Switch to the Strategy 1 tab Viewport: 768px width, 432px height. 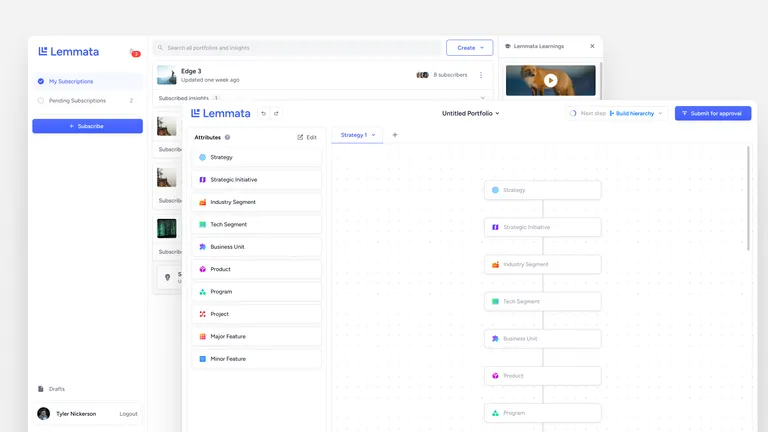tap(356, 135)
